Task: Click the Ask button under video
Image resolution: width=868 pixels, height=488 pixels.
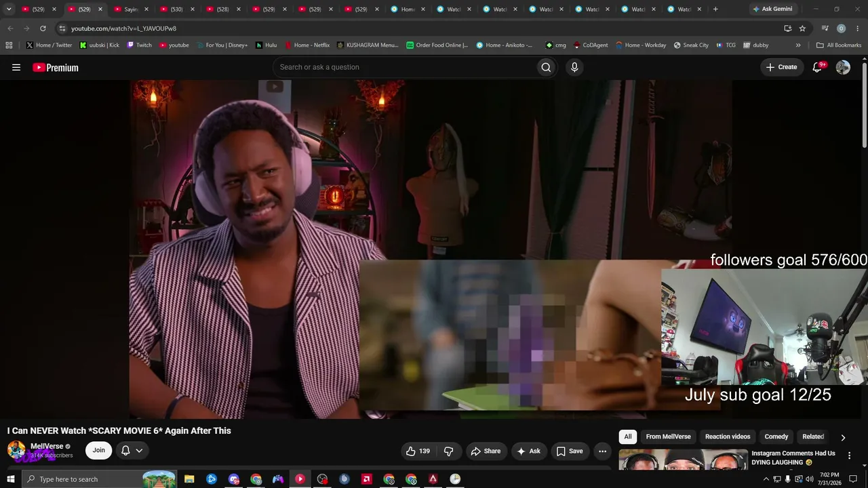Action: click(528, 451)
